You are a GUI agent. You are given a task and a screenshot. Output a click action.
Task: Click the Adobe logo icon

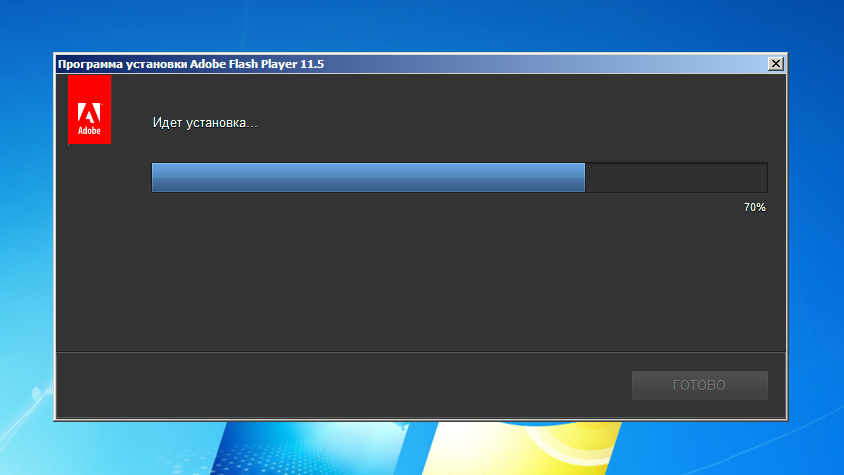(89, 110)
